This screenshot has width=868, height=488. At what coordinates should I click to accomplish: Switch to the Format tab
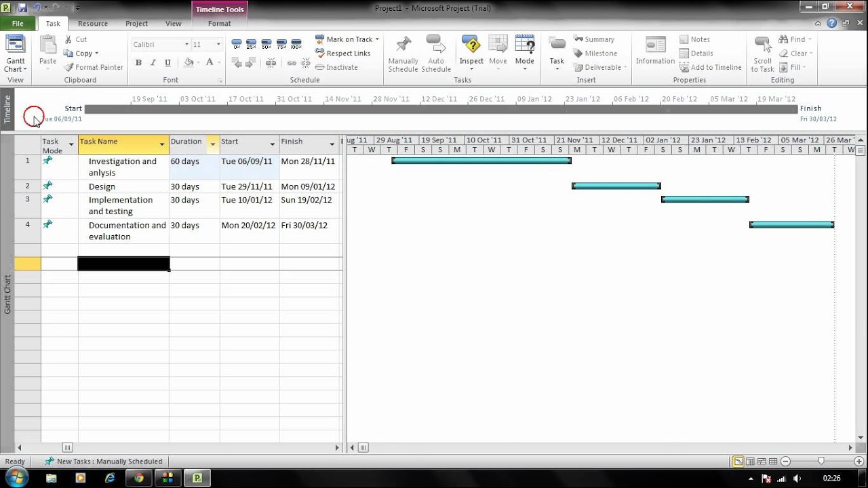pyautogui.click(x=219, y=23)
